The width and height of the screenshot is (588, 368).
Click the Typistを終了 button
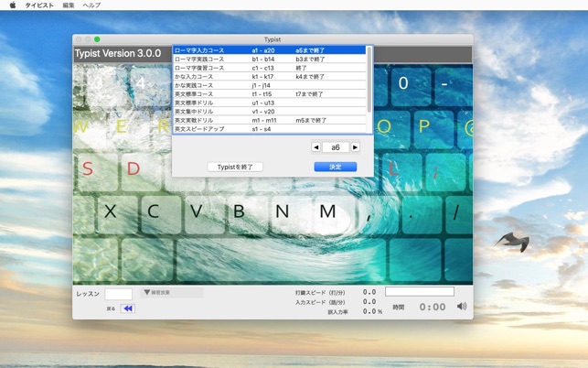[x=235, y=167]
